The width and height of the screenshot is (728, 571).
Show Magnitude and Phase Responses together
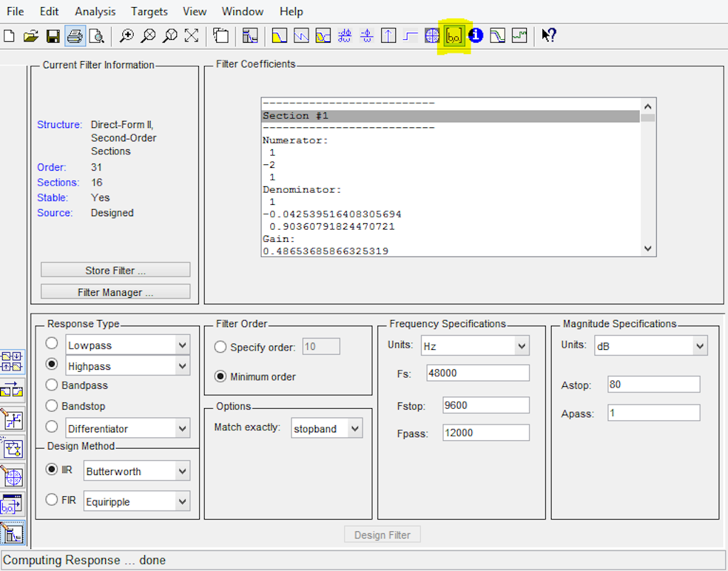(323, 36)
